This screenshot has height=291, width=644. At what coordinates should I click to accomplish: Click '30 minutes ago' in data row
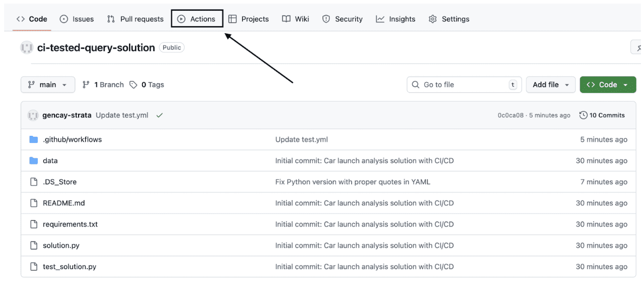(602, 161)
